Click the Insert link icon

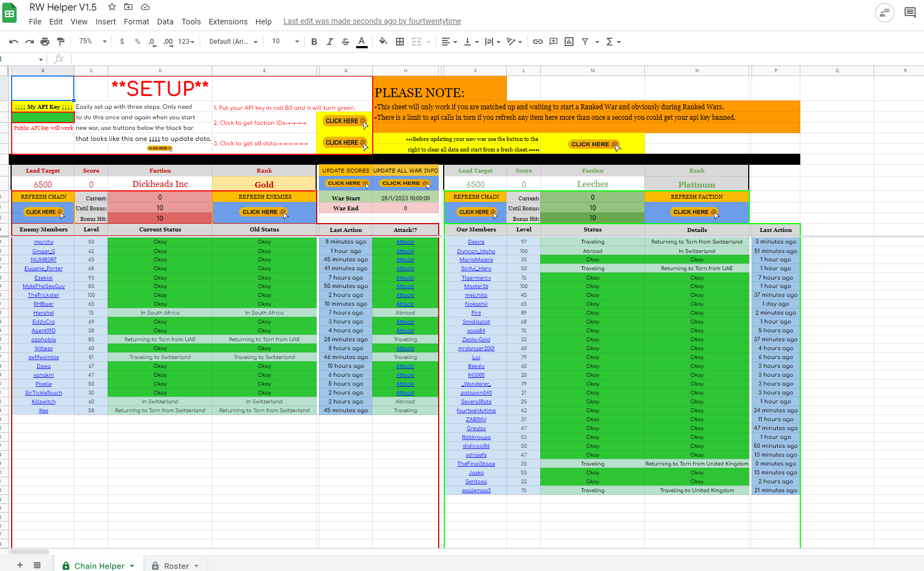(x=537, y=42)
